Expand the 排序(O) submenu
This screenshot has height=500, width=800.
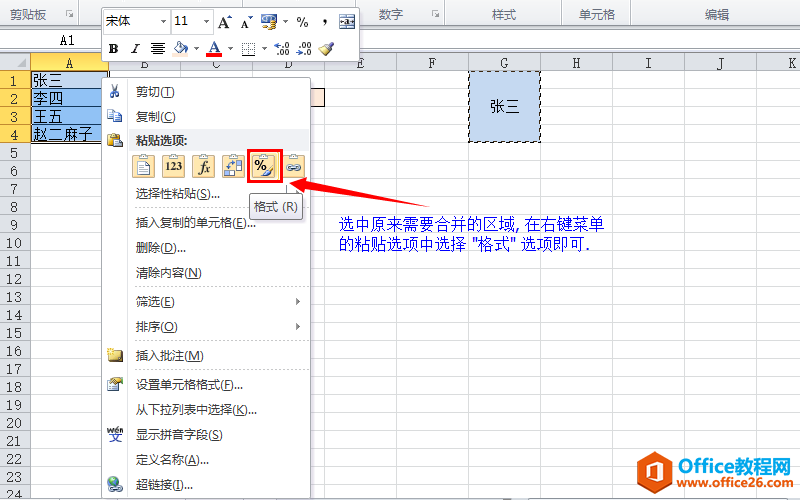[x=206, y=327]
